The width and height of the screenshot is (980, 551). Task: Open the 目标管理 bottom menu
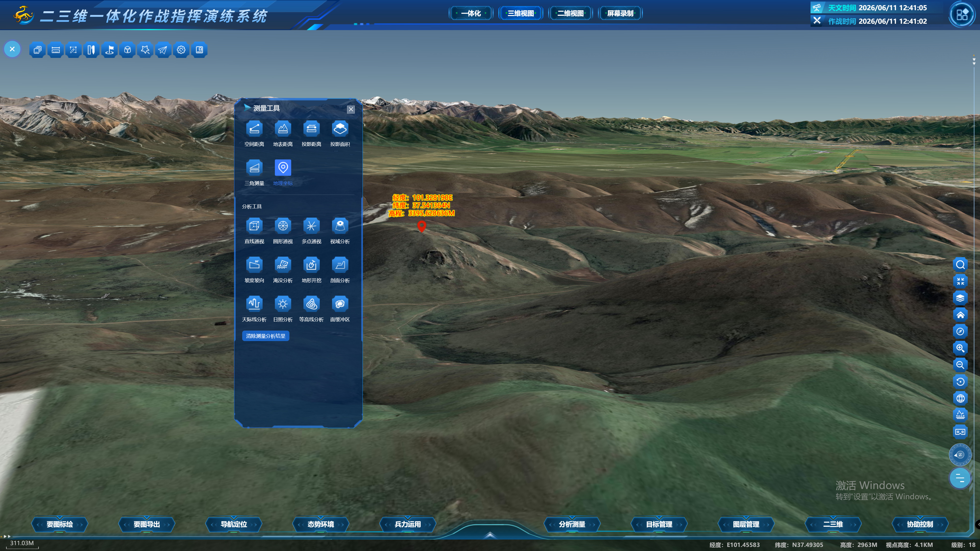(x=659, y=524)
